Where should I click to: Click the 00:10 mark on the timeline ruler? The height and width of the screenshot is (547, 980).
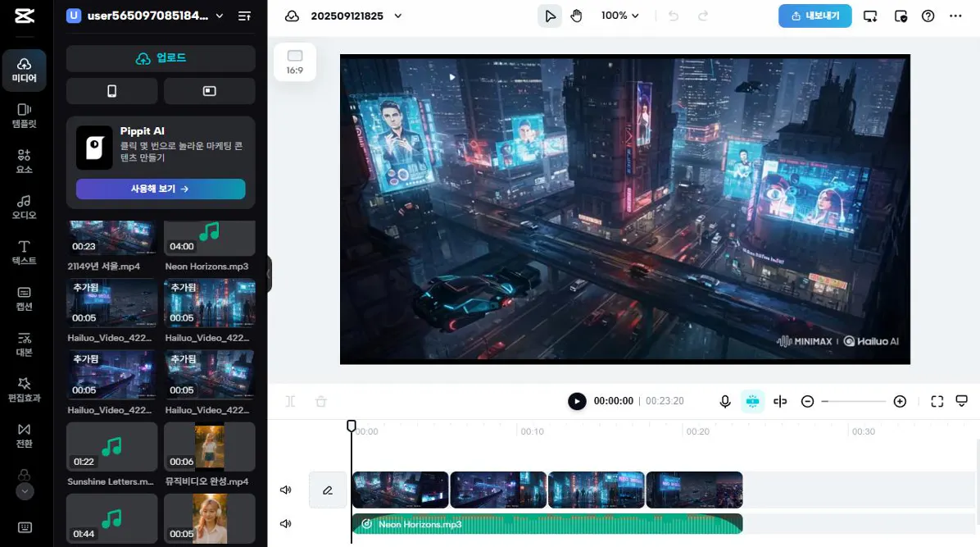[x=533, y=431]
